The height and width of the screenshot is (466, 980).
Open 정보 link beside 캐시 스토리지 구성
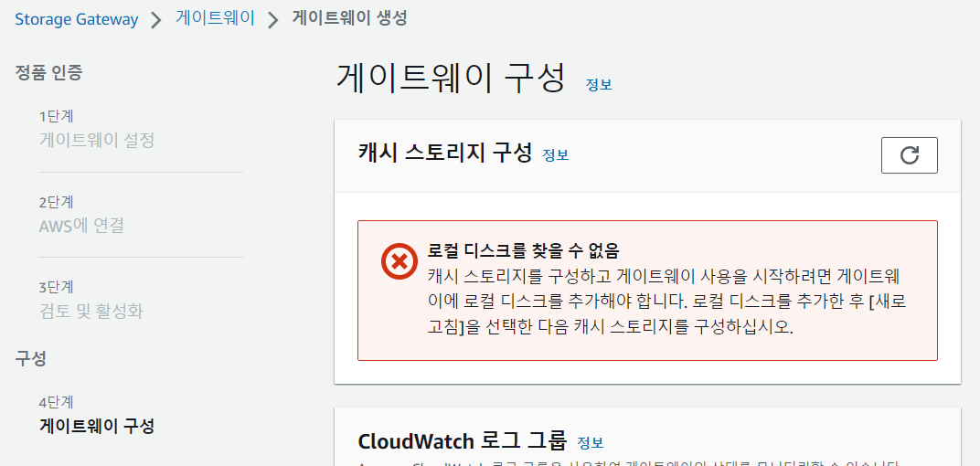556,155
